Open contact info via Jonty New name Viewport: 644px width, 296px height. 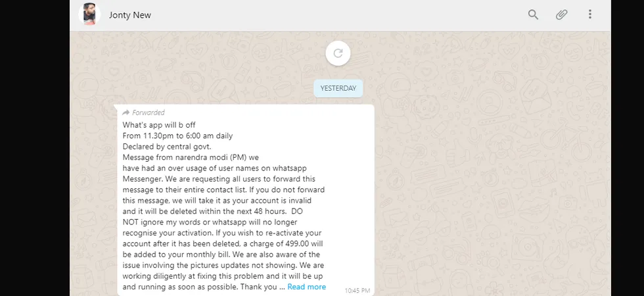130,15
